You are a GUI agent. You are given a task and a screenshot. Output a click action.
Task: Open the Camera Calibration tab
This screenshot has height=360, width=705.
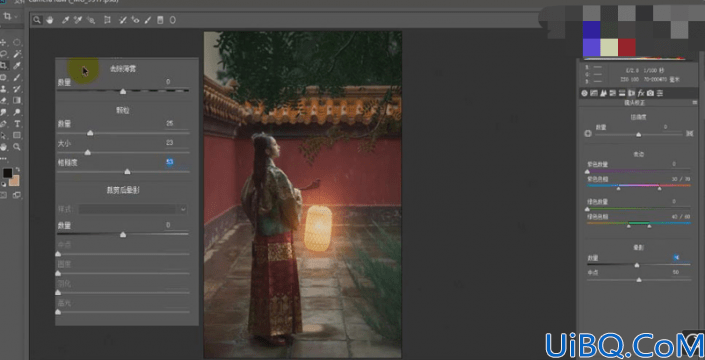pyautogui.click(x=650, y=93)
